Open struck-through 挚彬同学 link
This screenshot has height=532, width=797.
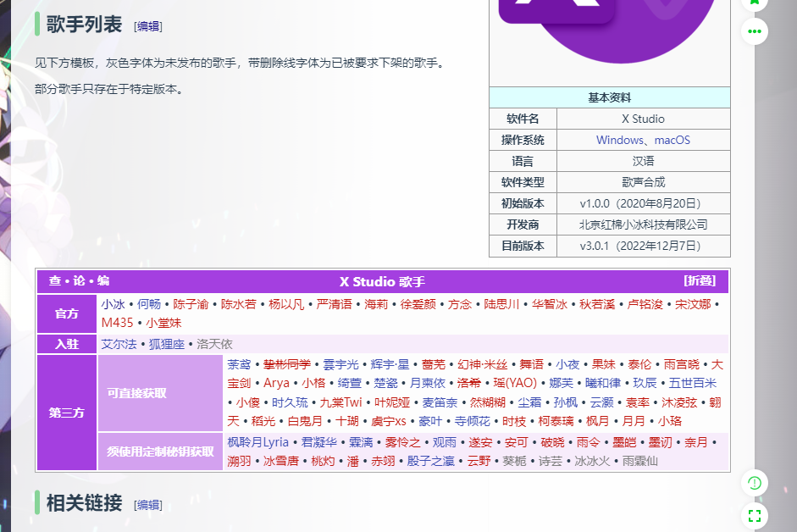286,364
